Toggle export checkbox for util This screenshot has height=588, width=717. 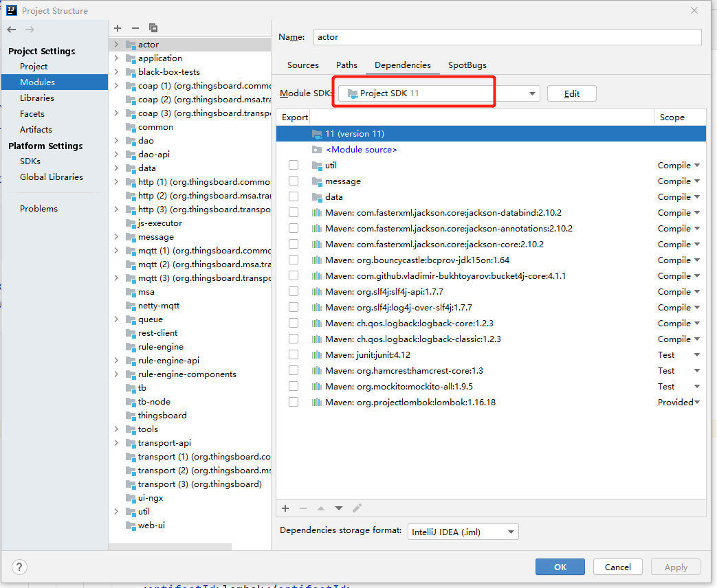(x=294, y=165)
